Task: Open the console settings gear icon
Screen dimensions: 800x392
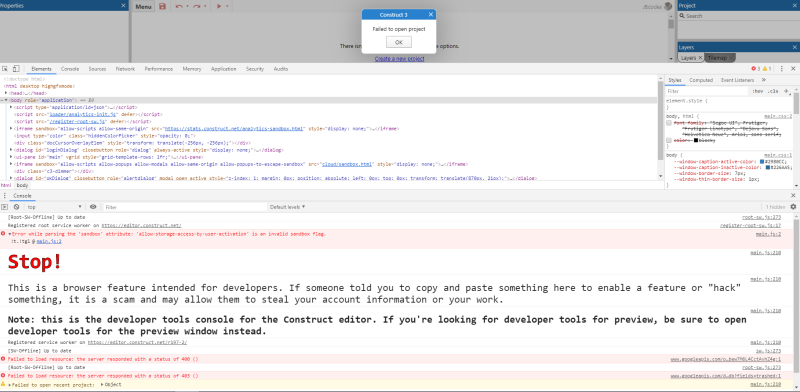Action: click(x=793, y=207)
